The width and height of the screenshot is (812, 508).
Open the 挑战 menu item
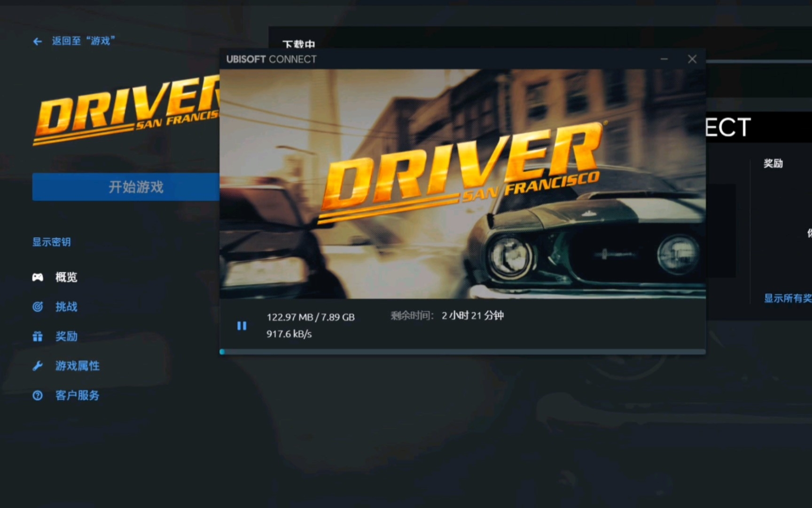[x=66, y=307]
